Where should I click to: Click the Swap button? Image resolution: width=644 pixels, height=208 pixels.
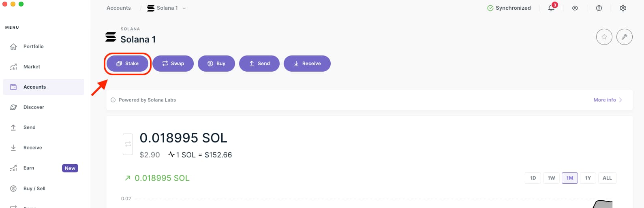click(173, 64)
